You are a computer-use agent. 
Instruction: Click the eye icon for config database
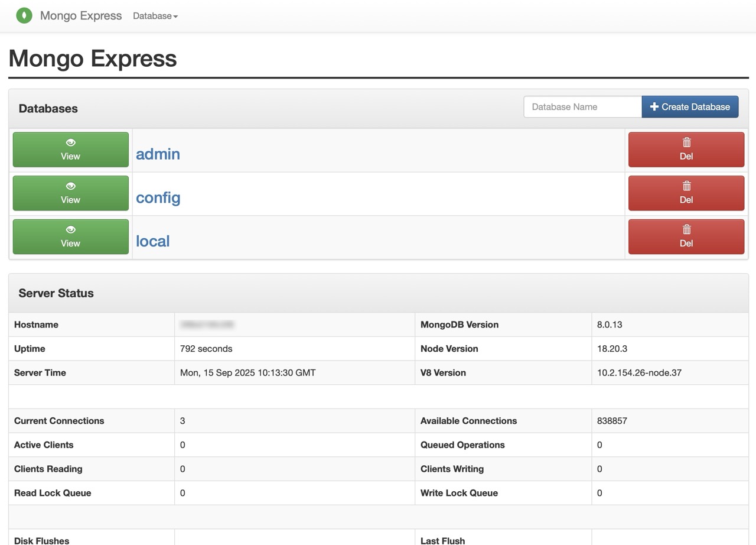pyautogui.click(x=70, y=186)
